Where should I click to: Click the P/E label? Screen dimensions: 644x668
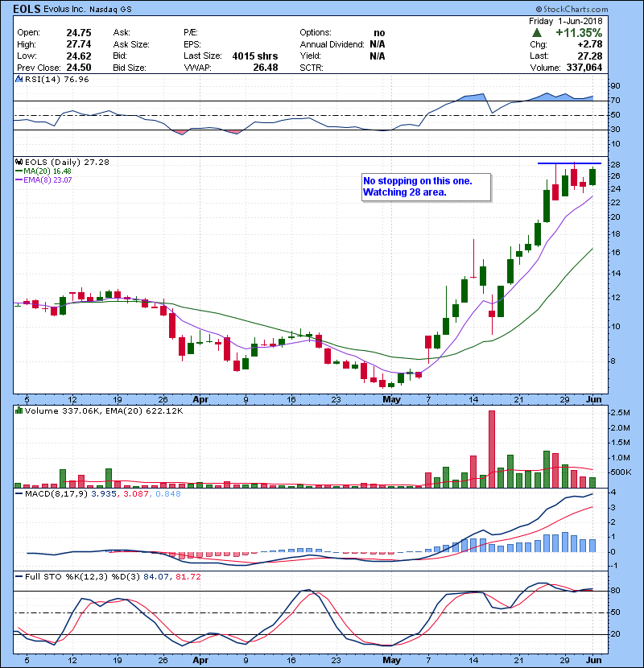pos(191,33)
